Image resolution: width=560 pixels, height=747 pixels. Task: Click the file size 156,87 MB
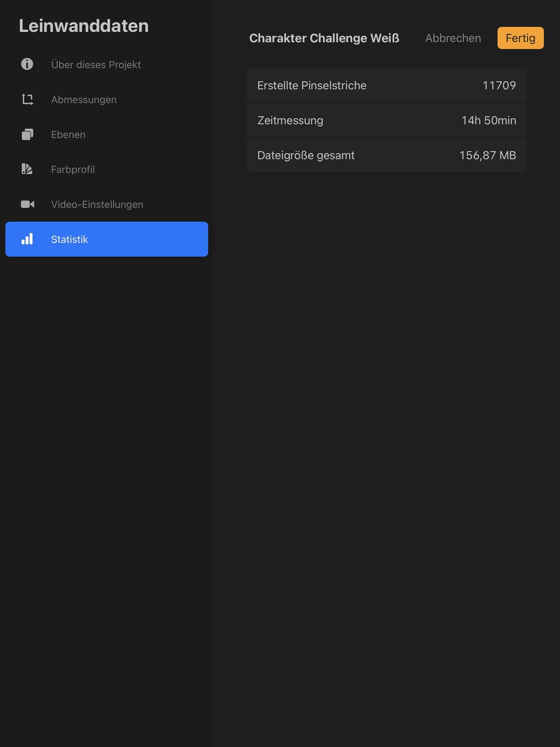(x=488, y=155)
